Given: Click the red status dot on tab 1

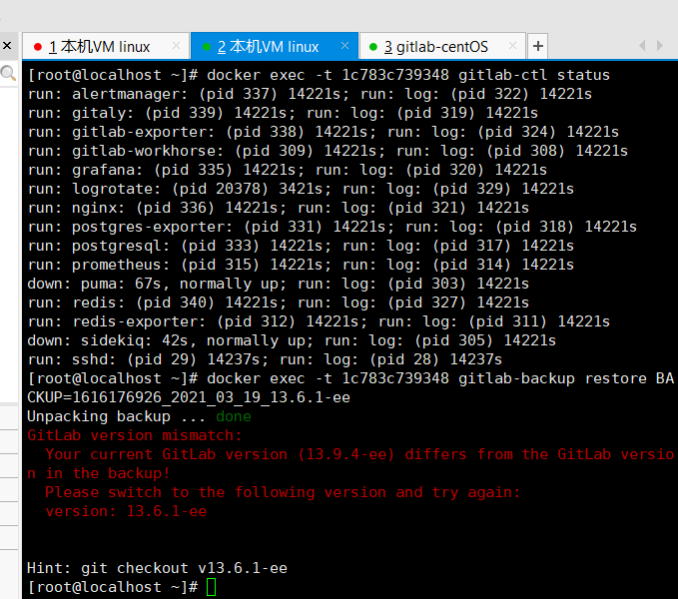Looking at the screenshot, I should coord(38,47).
